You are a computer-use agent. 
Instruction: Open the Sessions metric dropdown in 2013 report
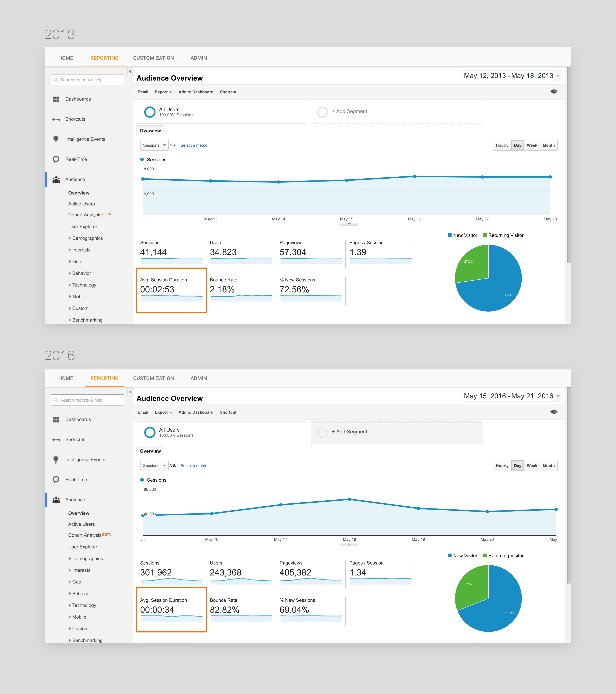[x=154, y=145]
